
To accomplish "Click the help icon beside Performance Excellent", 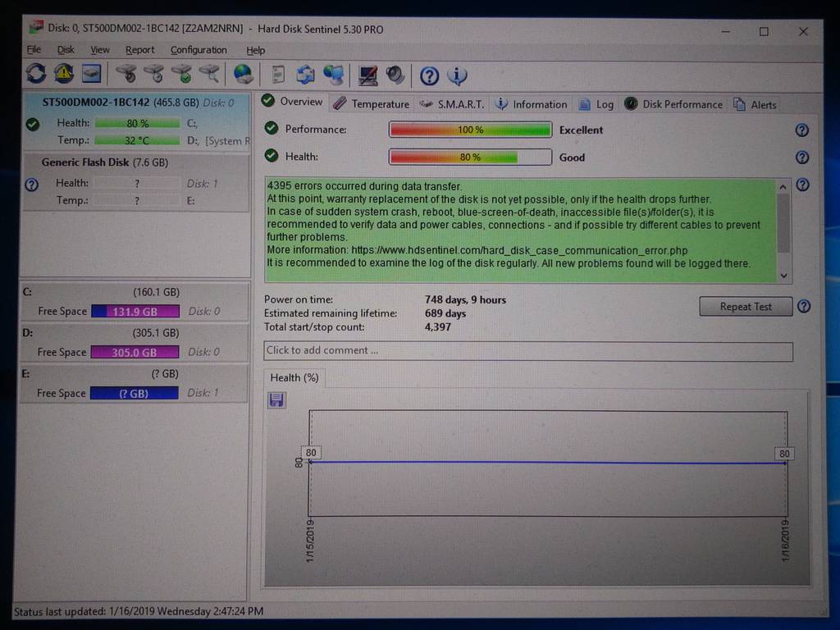I will [x=801, y=130].
